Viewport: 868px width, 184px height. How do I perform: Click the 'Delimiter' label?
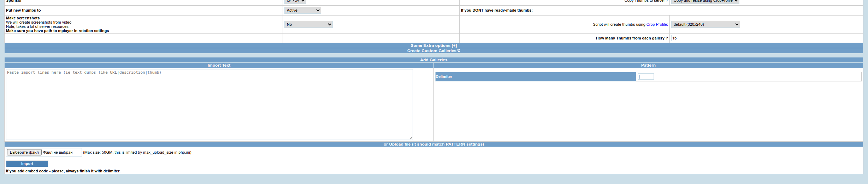click(x=444, y=76)
